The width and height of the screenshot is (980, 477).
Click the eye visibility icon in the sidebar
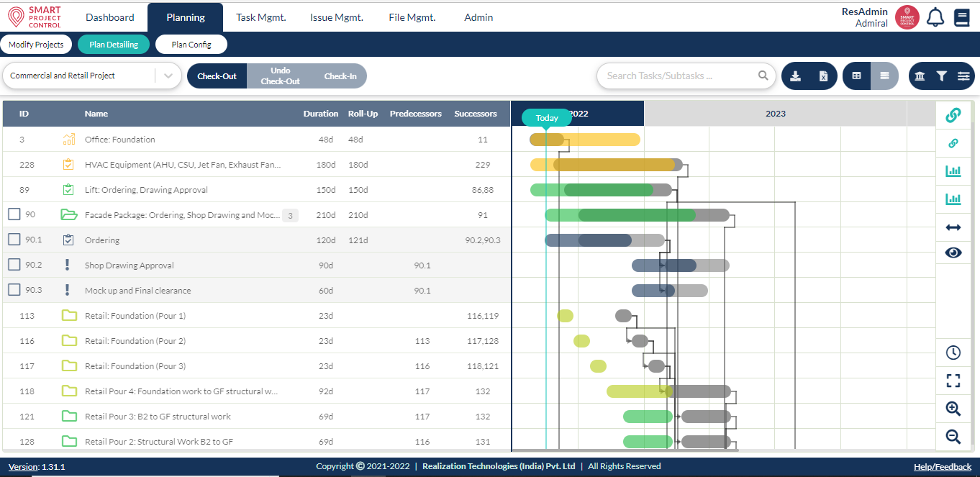pos(953,253)
